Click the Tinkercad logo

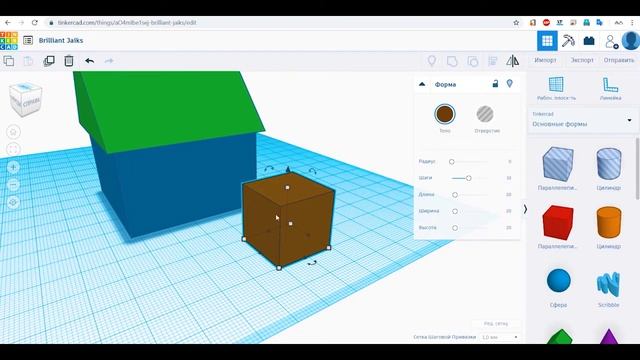9,40
